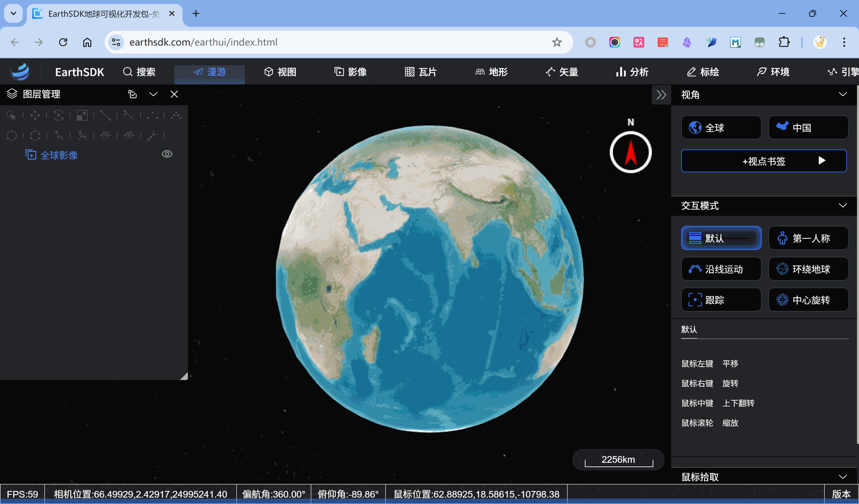Select 第一人称 interaction mode

(808, 238)
